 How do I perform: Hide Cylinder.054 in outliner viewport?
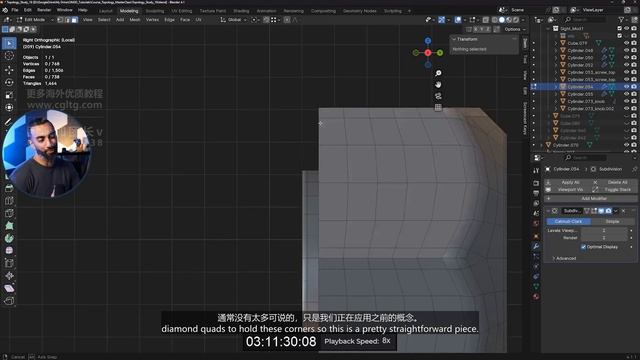point(627,87)
